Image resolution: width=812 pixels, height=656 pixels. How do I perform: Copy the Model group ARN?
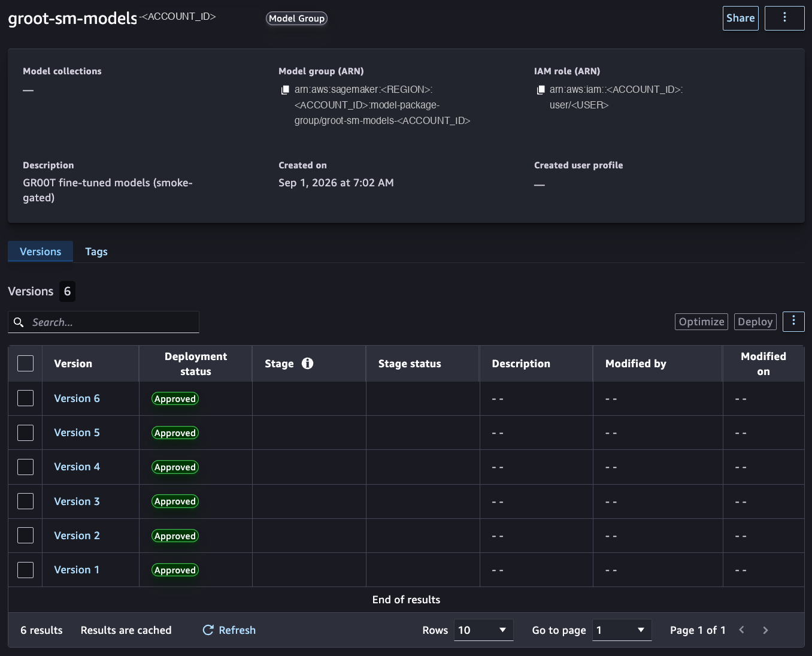[x=286, y=90]
